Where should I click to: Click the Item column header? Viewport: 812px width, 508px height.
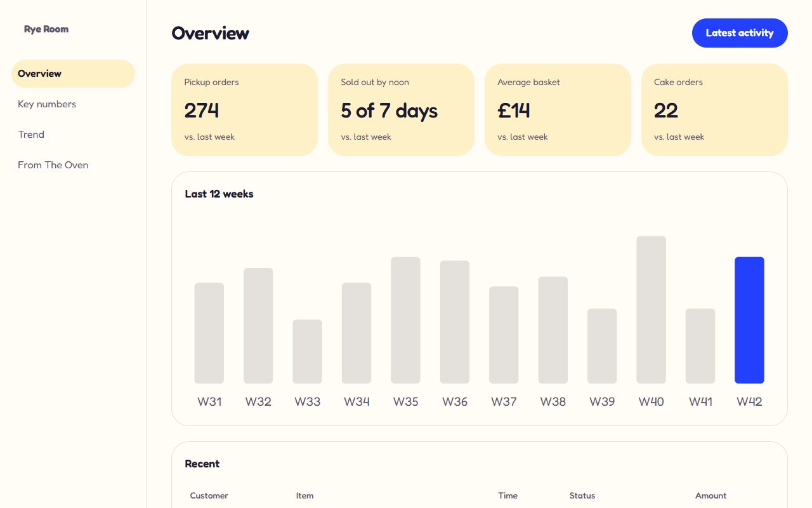(304, 496)
